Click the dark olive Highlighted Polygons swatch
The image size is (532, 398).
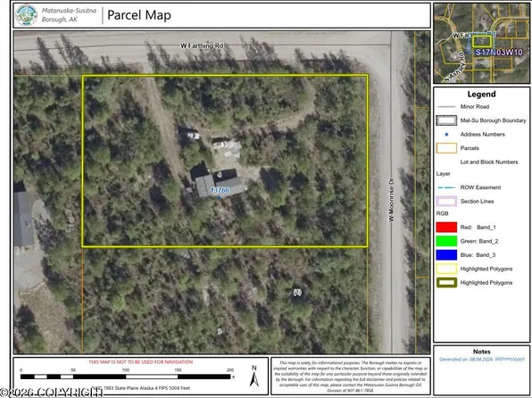point(446,283)
